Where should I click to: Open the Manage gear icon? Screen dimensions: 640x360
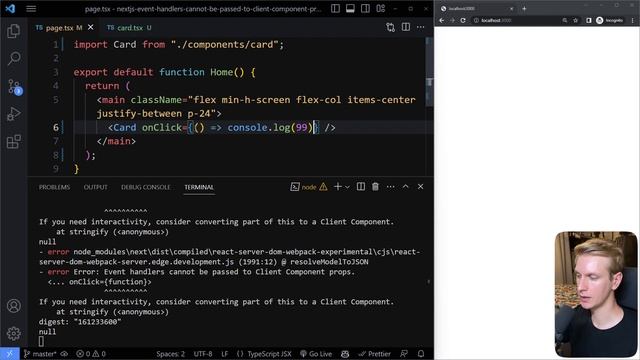14,333
